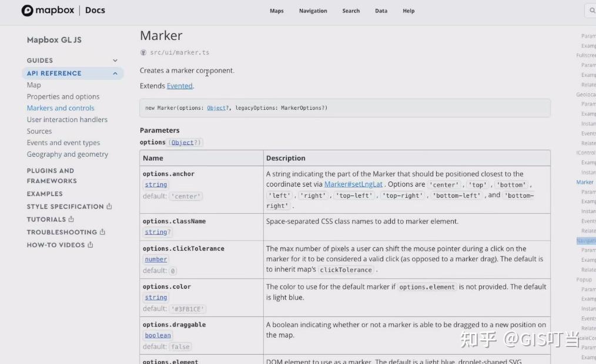This screenshot has height=364, width=596.
Task: Click external link icon beside STYLE SPECIFICATION
Action: click(x=110, y=206)
